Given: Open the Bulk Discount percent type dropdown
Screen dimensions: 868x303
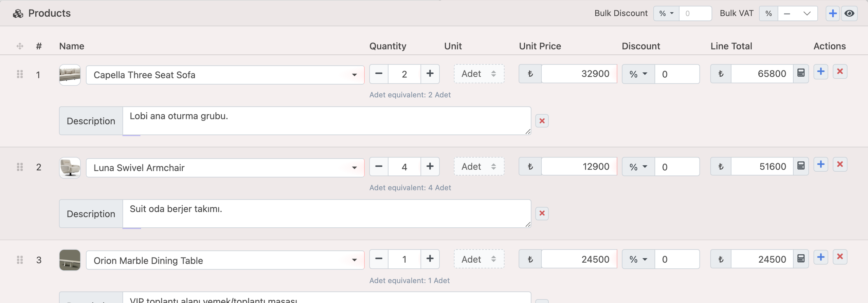Looking at the screenshot, I should [666, 14].
